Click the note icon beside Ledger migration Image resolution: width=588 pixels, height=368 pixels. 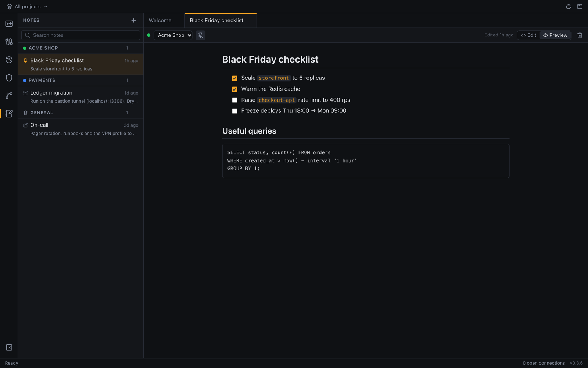pyautogui.click(x=25, y=93)
